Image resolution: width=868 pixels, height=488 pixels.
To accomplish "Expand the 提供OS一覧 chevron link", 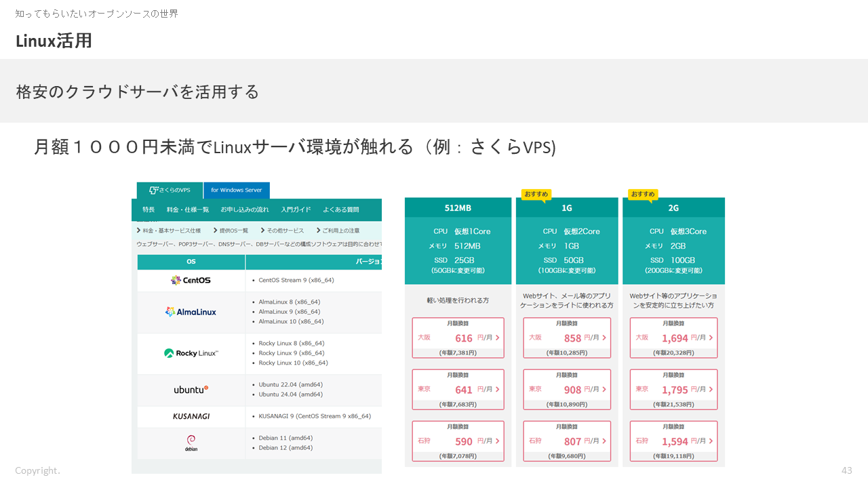I will [231, 230].
